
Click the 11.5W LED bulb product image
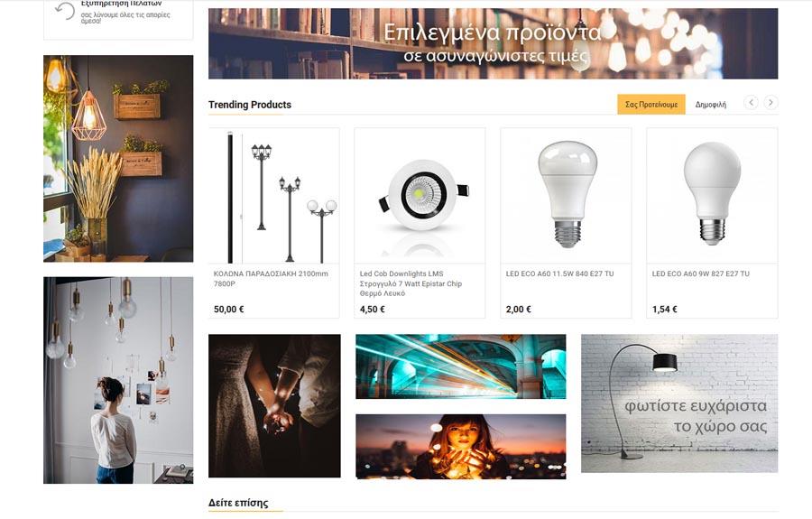tap(566, 196)
